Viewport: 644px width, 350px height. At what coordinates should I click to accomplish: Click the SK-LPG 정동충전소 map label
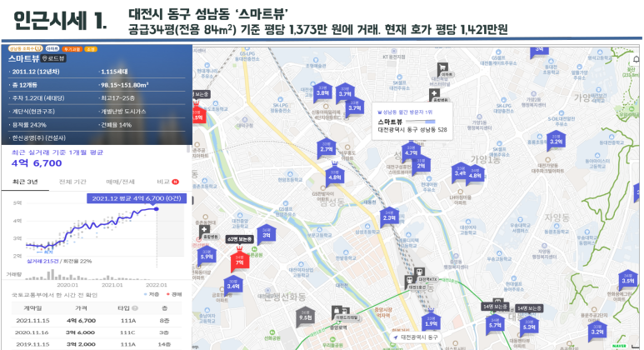[x=281, y=107]
